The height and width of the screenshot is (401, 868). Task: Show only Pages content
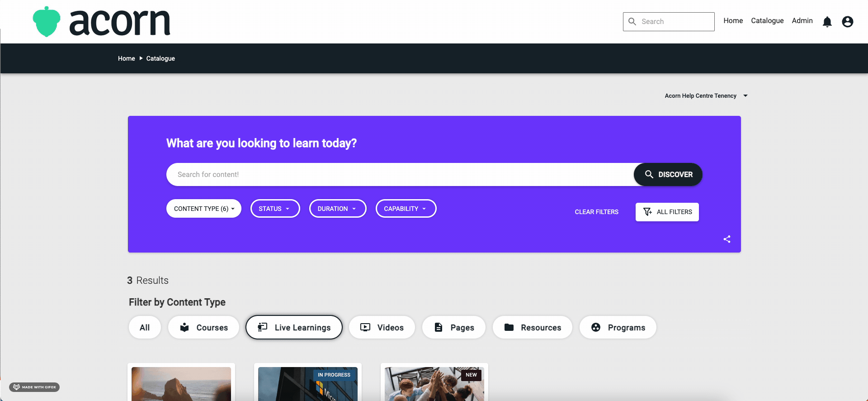[454, 327]
